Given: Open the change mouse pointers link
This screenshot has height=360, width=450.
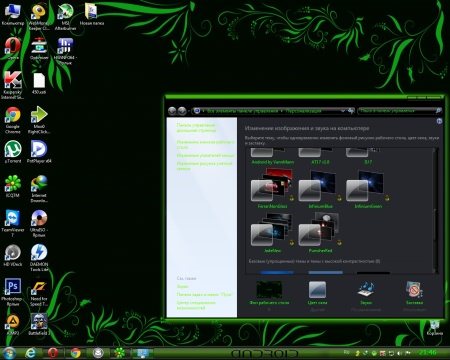Looking at the screenshot, I should 205,155.
